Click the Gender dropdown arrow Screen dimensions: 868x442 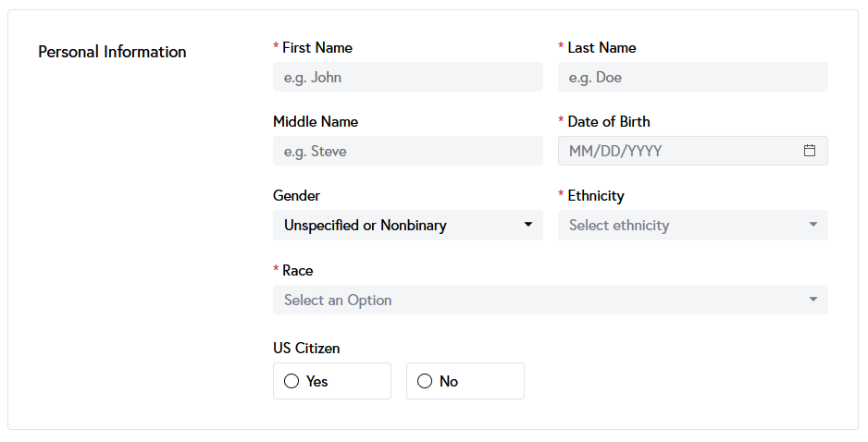click(x=528, y=225)
